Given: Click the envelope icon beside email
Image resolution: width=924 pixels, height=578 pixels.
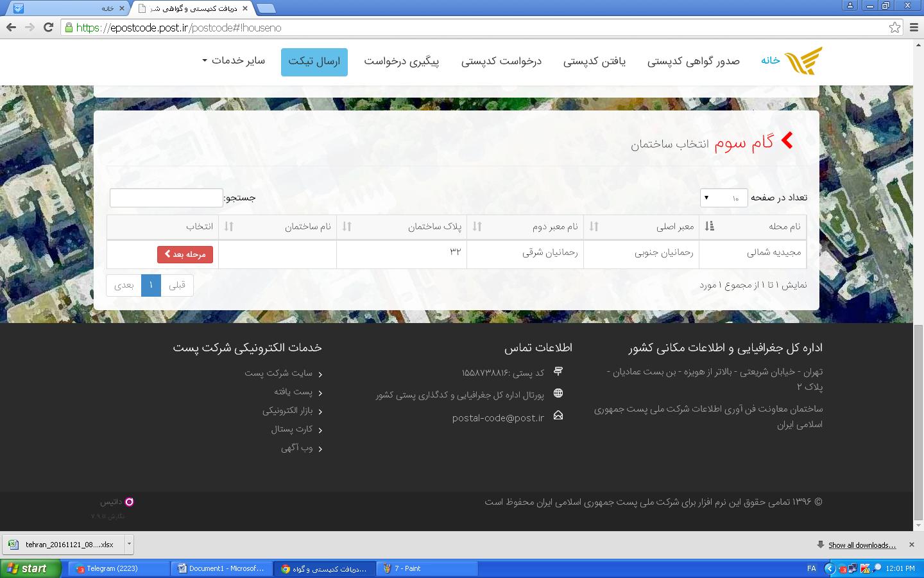Looking at the screenshot, I should (x=558, y=416).
